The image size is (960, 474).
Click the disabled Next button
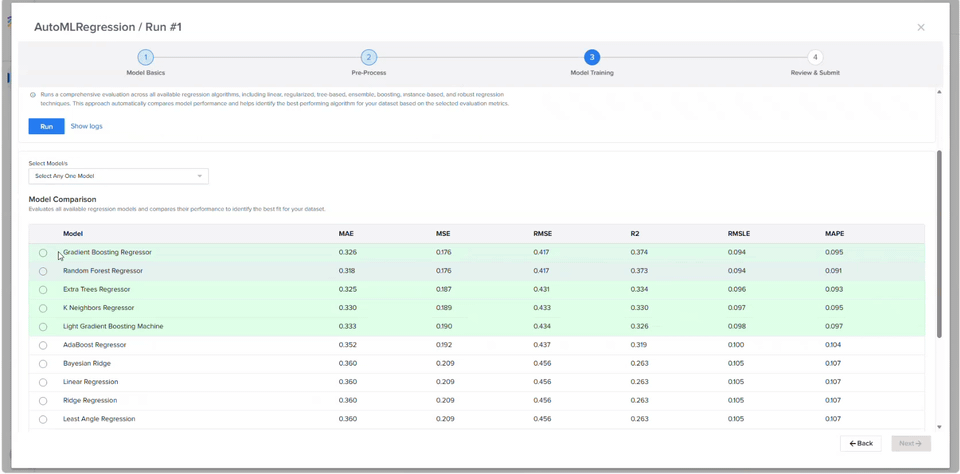[911, 443]
